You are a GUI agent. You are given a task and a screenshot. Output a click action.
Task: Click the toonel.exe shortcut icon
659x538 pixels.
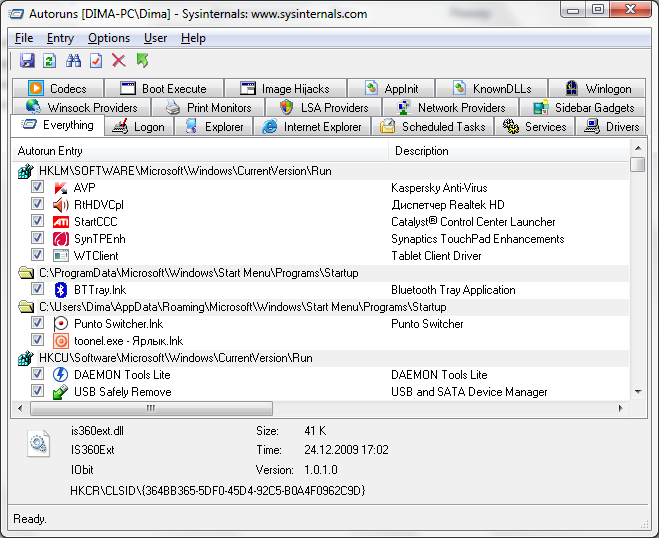click(x=61, y=341)
